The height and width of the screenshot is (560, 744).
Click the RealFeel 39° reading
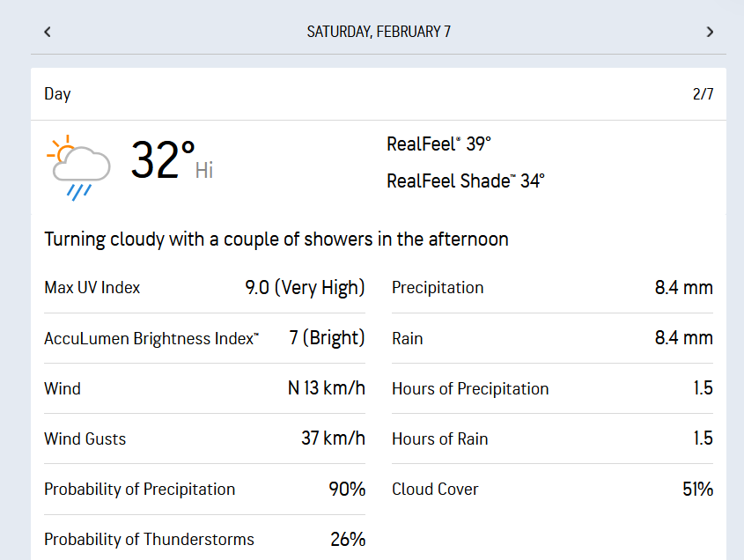[x=438, y=144]
